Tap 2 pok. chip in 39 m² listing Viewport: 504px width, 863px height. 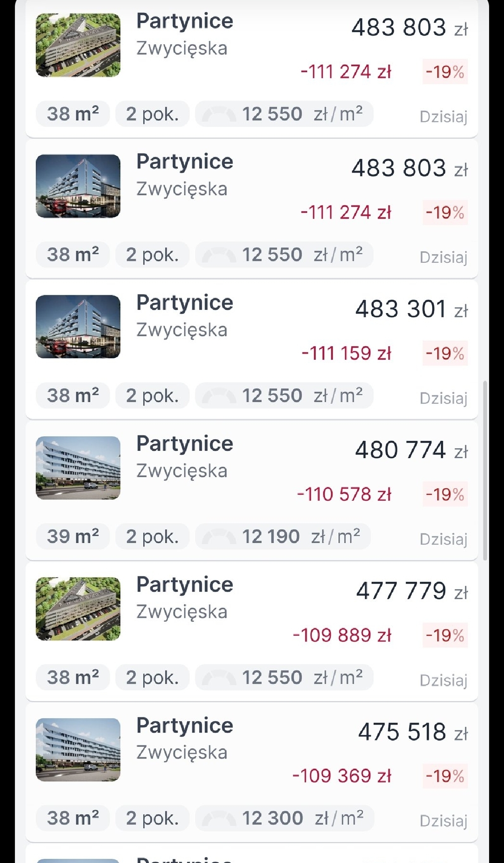(152, 537)
